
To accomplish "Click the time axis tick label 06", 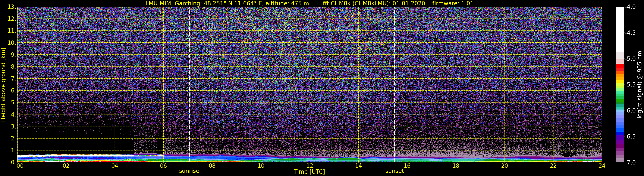I will (163, 166).
